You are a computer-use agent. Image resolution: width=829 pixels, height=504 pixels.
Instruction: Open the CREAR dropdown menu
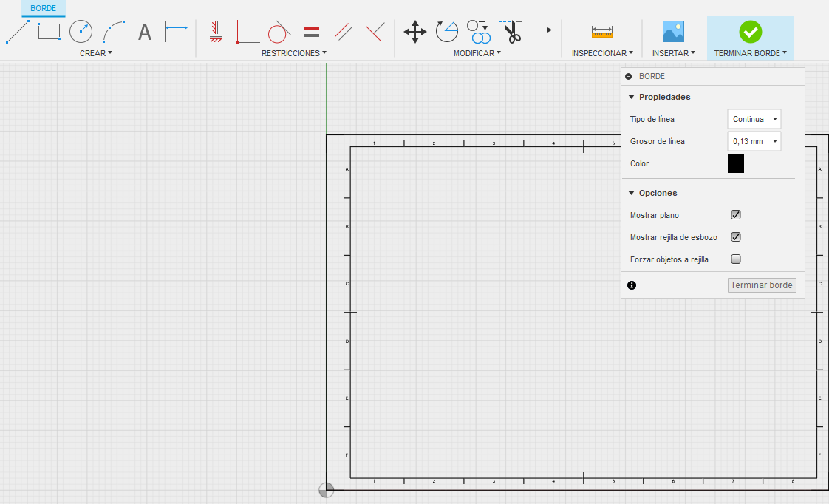pyautogui.click(x=96, y=53)
